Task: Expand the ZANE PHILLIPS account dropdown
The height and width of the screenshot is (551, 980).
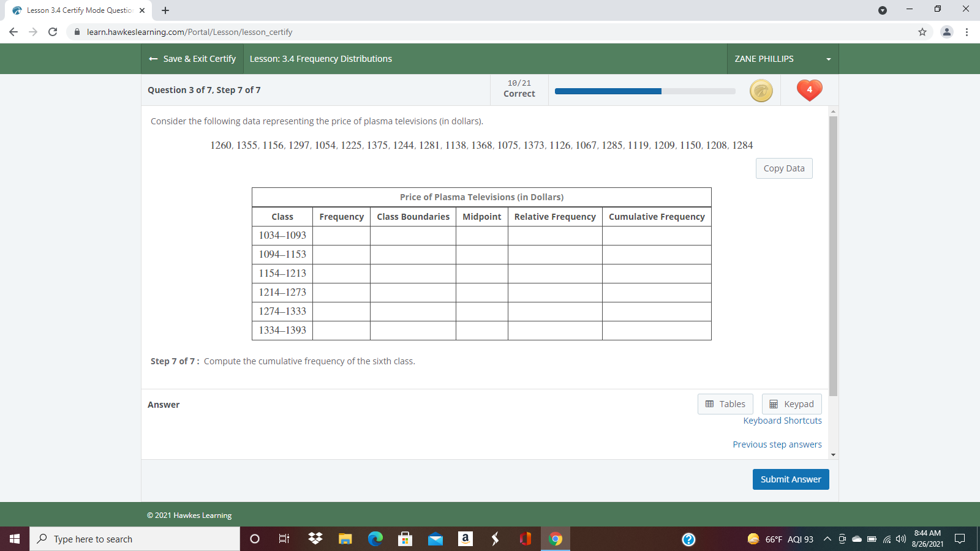Action: 828,59
